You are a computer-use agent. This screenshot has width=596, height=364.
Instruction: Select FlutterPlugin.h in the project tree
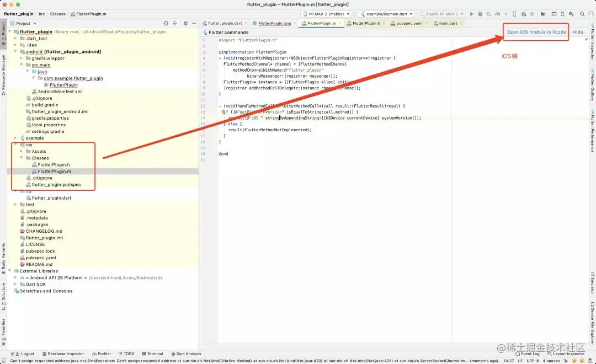(x=54, y=164)
